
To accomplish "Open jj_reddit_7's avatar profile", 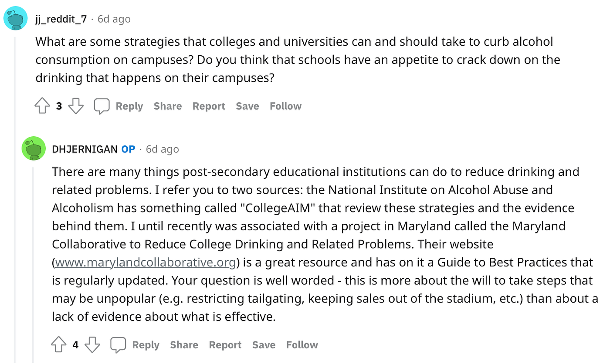I will tap(16, 19).
